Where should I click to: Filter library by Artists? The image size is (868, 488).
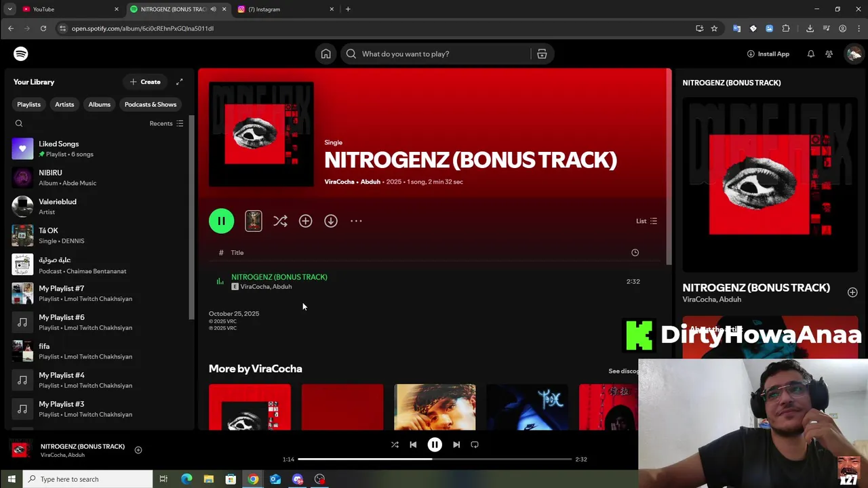tap(64, 104)
